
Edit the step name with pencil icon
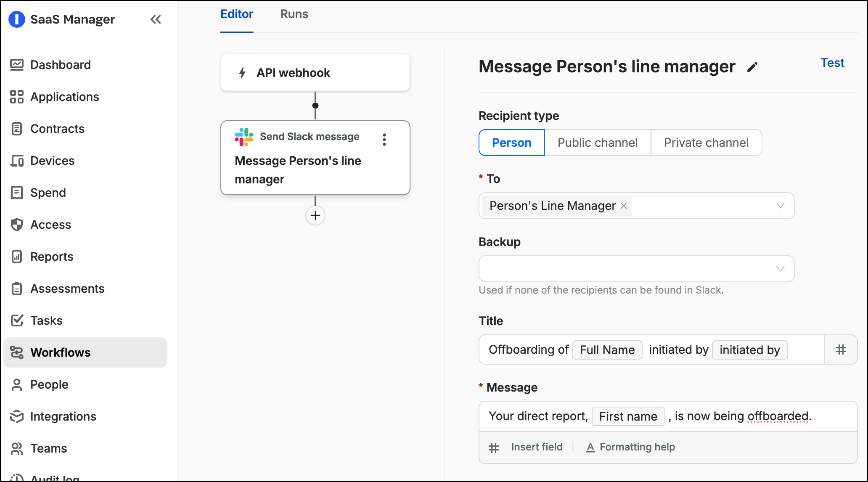(x=752, y=67)
